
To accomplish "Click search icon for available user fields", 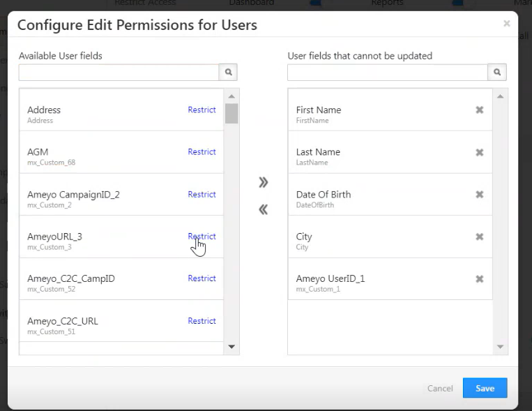I will point(229,72).
